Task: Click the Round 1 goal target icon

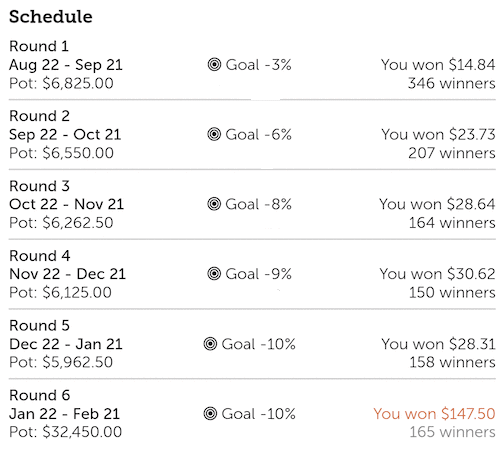Action: click(x=214, y=64)
